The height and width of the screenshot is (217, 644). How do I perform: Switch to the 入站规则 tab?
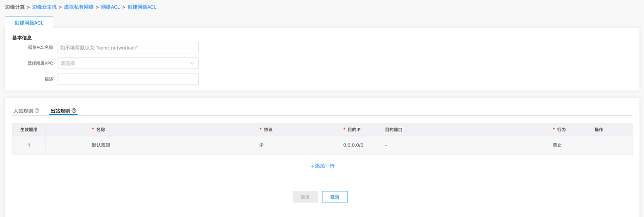(23, 111)
